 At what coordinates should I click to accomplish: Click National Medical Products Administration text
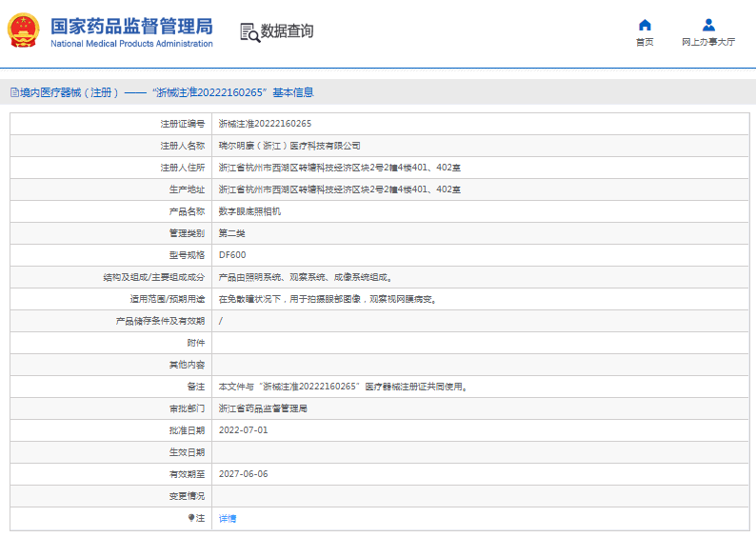click(x=131, y=44)
